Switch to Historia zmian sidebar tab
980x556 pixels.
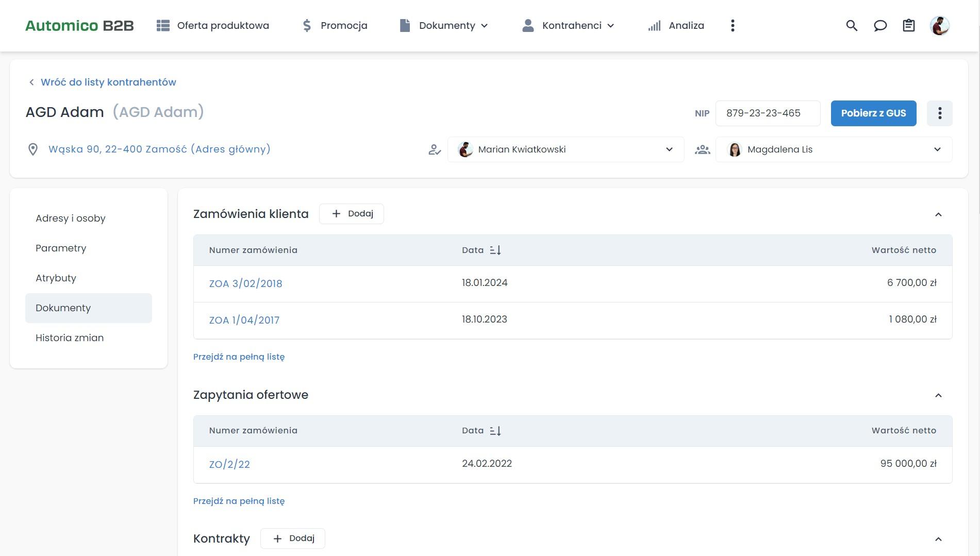(70, 338)
